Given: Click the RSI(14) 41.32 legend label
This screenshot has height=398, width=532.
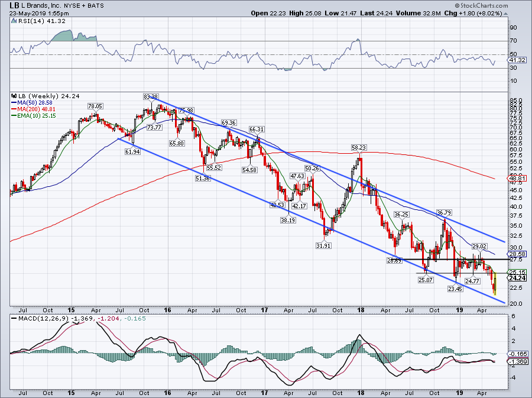Looking at the screenshot, I should pos(42,21).
